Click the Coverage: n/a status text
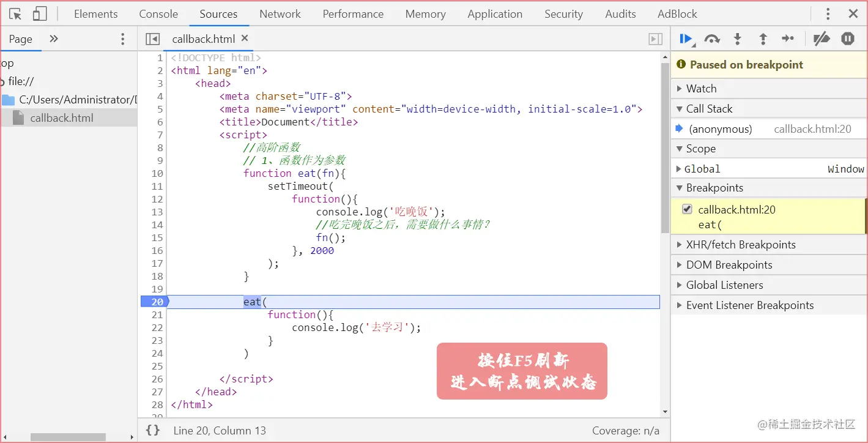This screenshot has height=443, width=868. pyautogui.click(x=625, y=431)
